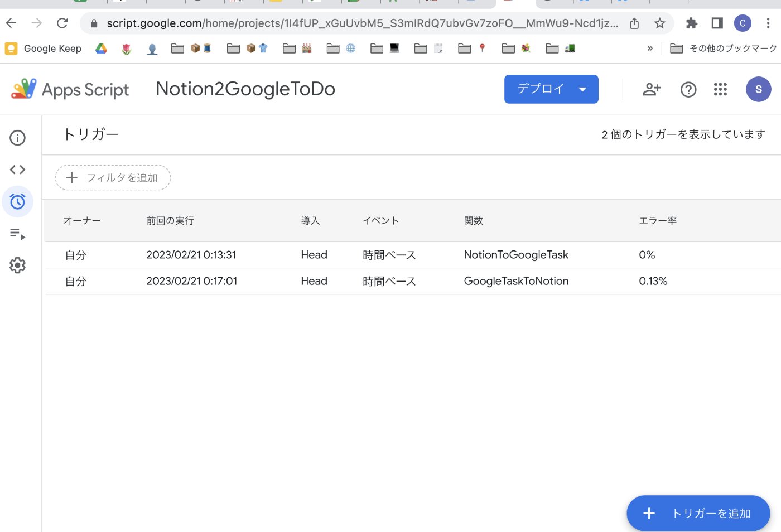781x532 pixels.
Task: Click Head in NotionToGoogleTask row
Action: click(x=314, y=255)
